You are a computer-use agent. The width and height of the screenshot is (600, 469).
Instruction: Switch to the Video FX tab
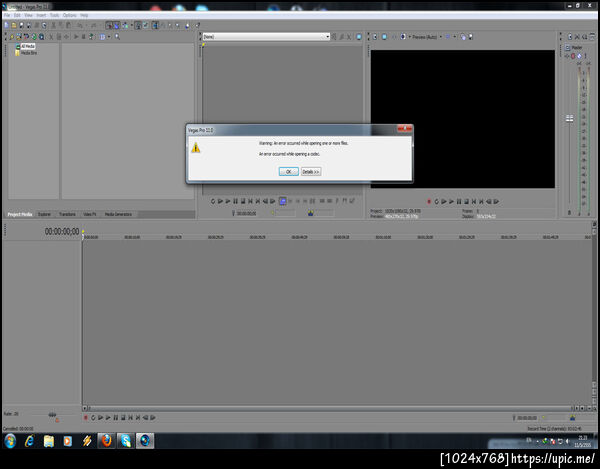click(90, 214)
